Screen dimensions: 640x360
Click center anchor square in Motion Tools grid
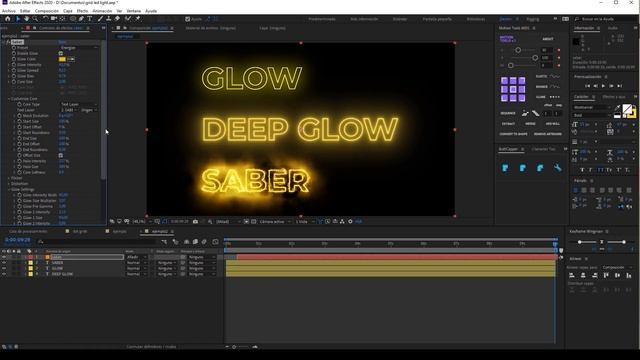coord(513,89)
